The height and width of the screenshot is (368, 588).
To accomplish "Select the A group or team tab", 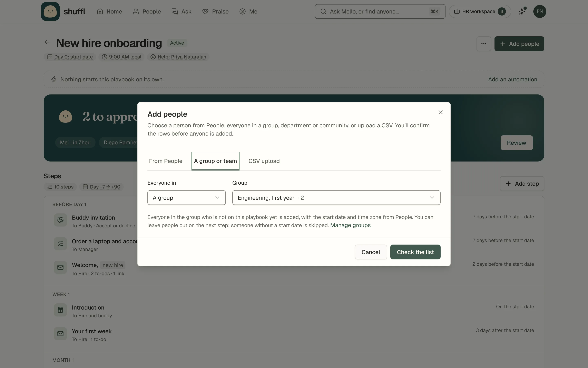I will [x=216, y=161].
